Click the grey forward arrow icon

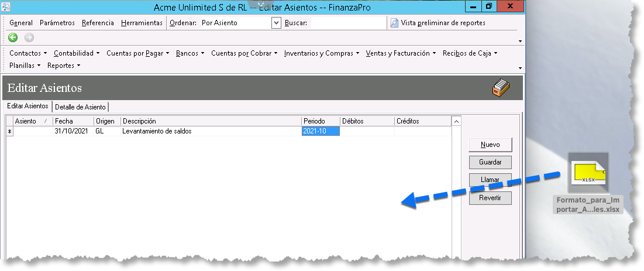click(x=29, y=38)
